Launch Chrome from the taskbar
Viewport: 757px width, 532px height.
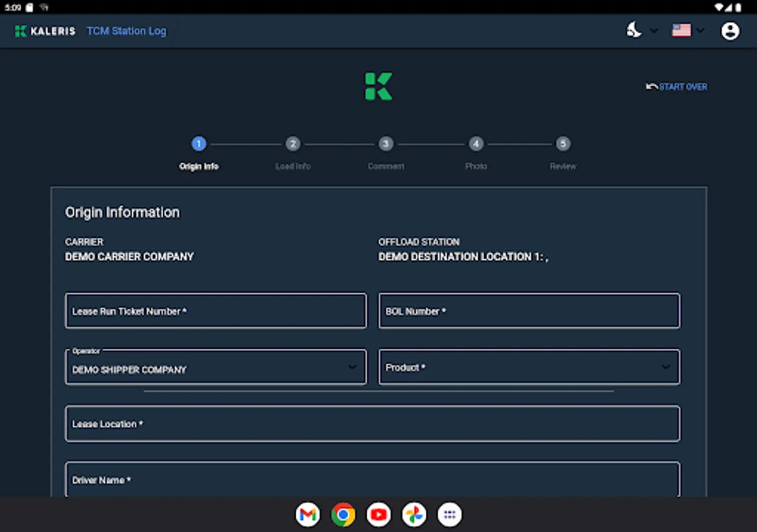(x=343, y=515)
